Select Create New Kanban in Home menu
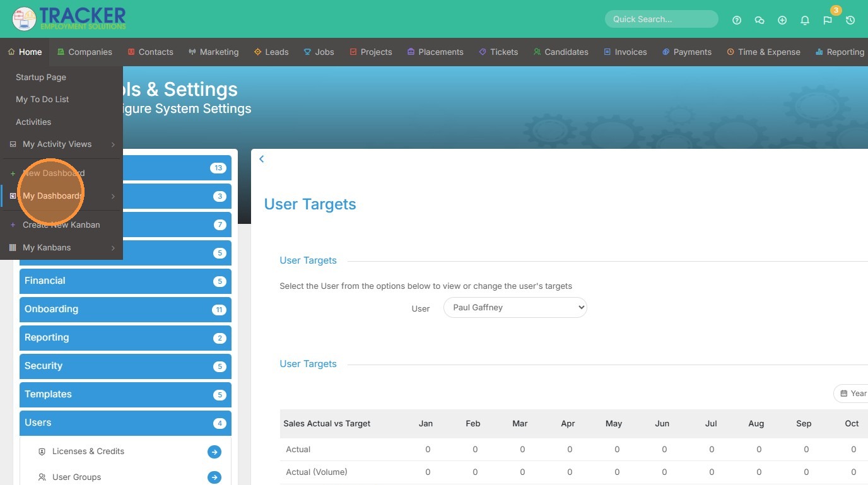868x485 pixels. (x=61, y=225)
